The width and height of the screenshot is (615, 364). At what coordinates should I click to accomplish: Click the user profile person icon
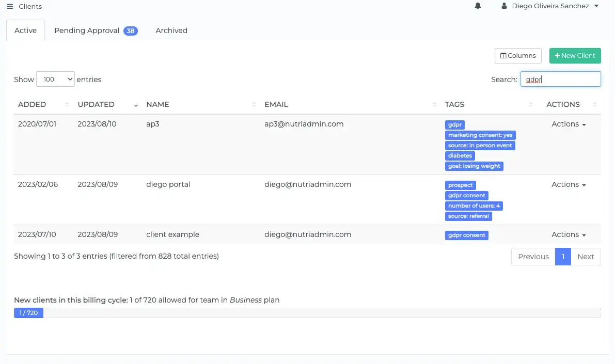pyautogui.click(x=504, y=6)
